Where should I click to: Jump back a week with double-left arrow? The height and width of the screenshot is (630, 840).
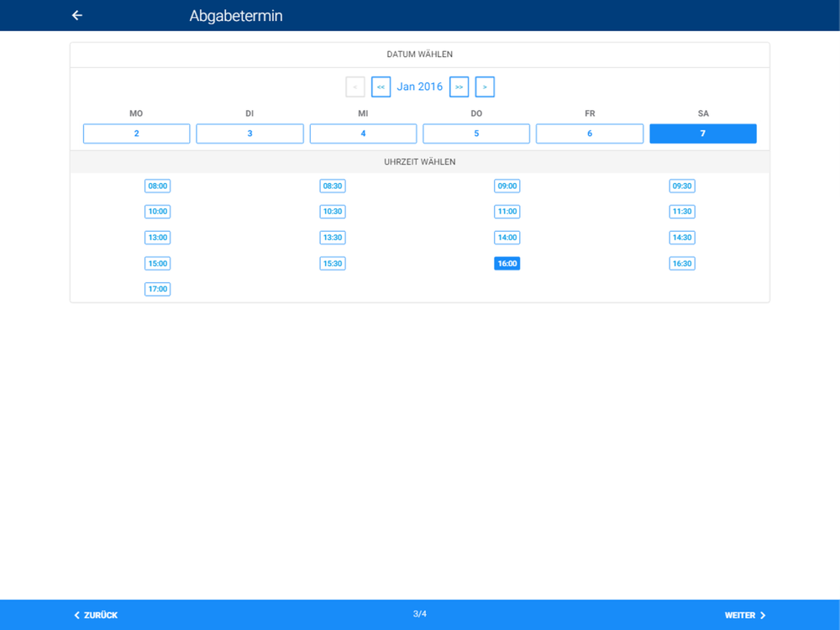point(381,87)
